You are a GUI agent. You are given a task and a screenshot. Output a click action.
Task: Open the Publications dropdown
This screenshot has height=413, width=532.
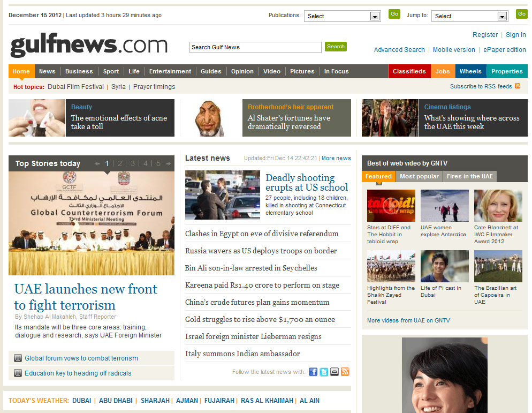[342, 16]
